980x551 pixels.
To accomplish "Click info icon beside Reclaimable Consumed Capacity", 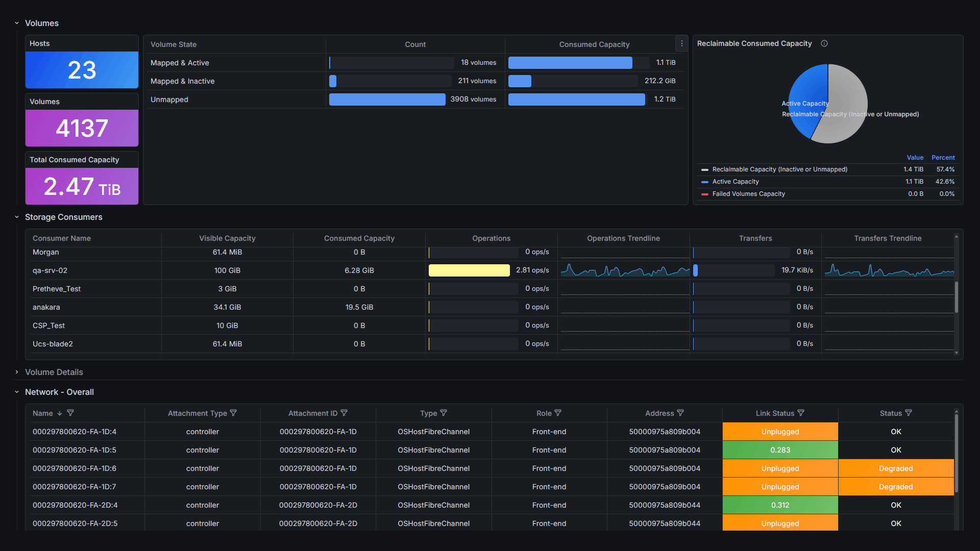I will click(x=824, y=43).
